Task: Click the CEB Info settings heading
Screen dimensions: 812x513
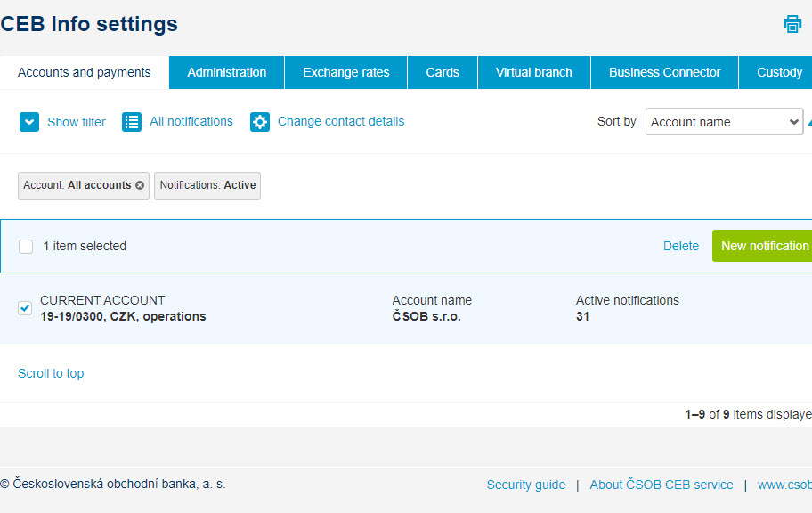Action: pyautogui.click(x=89, y=24)
